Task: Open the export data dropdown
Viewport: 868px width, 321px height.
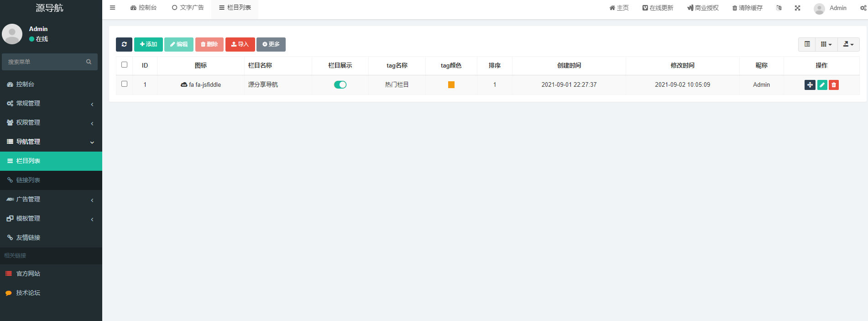Action: point(848,44)
